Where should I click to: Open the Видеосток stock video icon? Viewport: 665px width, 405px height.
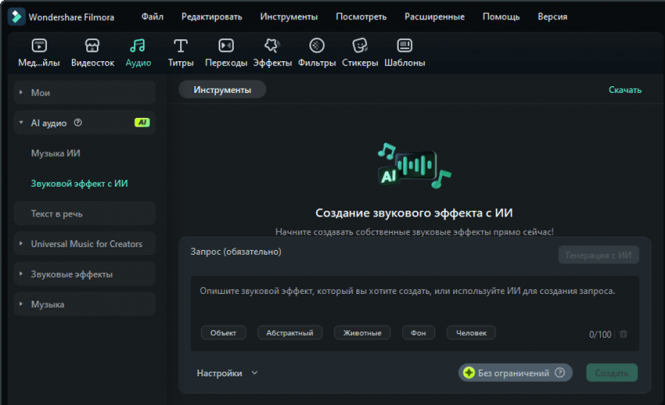pos(91,46)
